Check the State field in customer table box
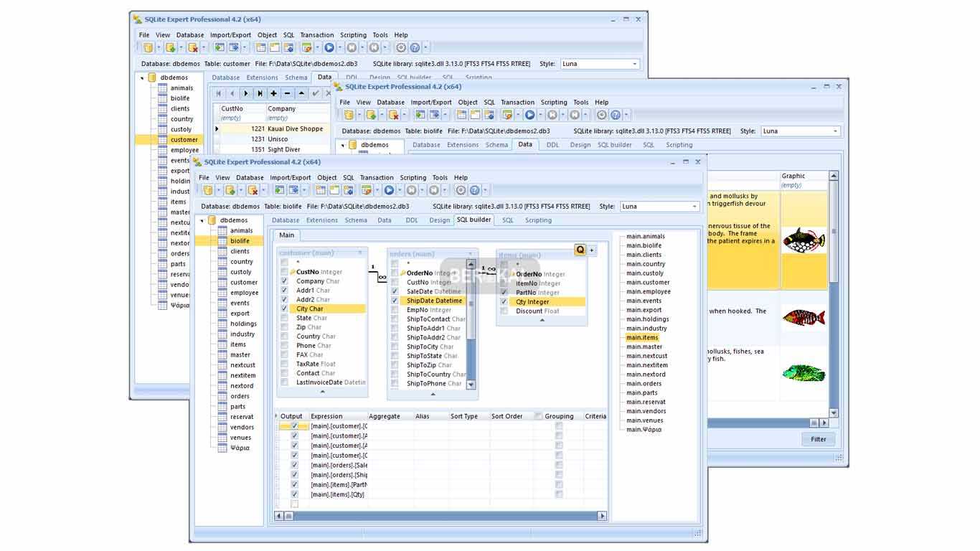This screenshot has height=551, width=980. (x=285, y=318)
